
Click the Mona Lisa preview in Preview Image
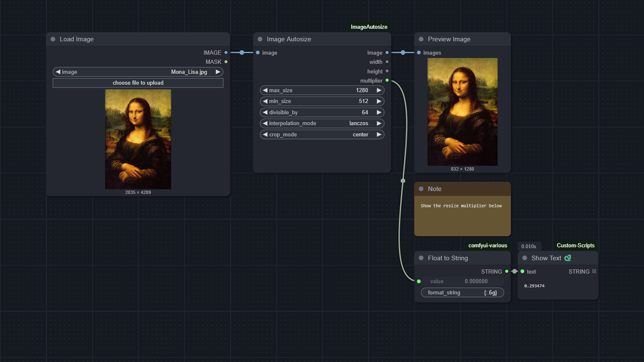[463, 112]
